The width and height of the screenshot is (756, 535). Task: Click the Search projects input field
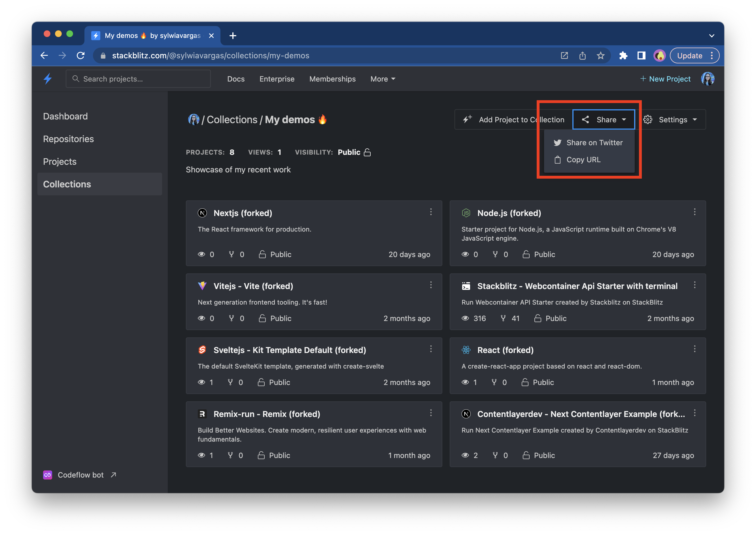point(139,79)
